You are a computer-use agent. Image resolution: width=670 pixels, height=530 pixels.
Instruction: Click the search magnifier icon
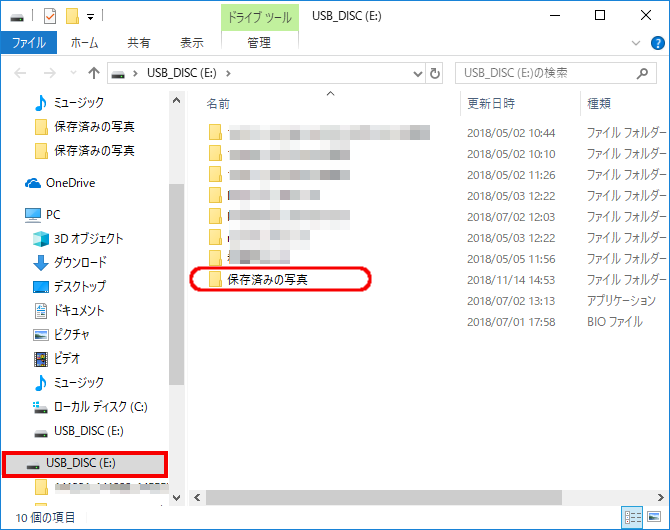tap(642, 74)
